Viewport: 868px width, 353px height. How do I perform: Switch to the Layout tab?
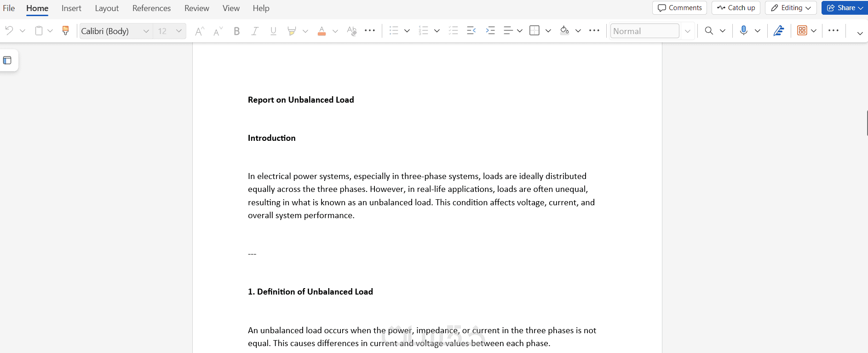pyautogui.click(x=107, y=8)
